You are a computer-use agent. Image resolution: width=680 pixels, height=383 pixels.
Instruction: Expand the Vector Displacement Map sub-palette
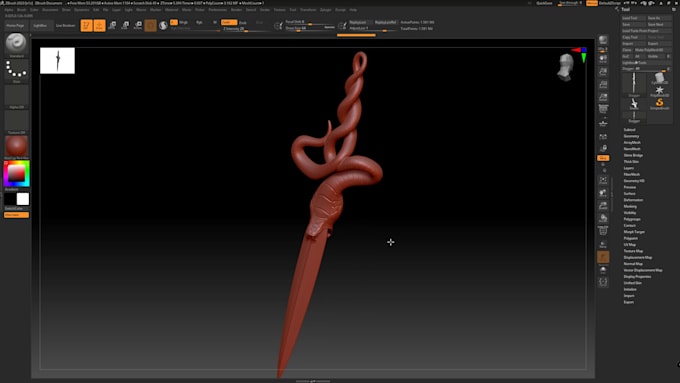click(643, 270)
